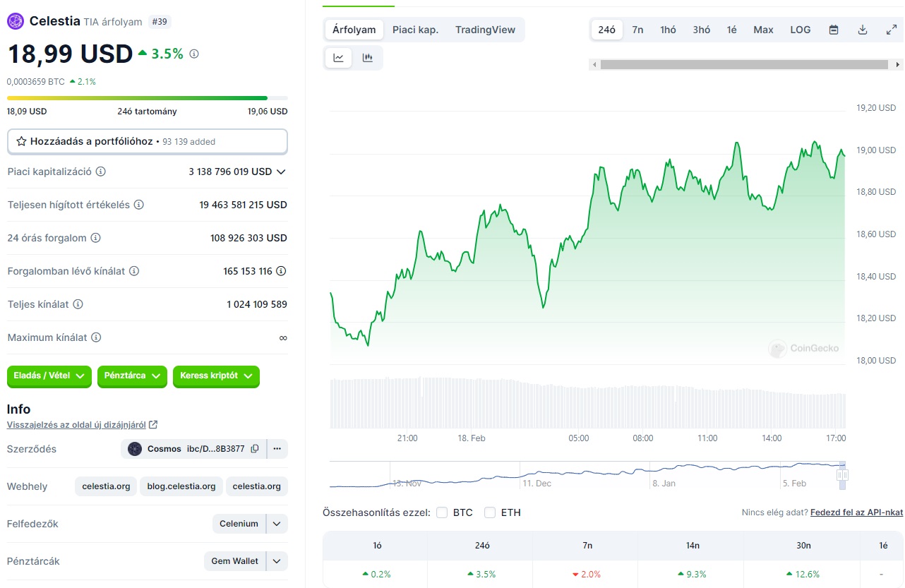Screen dimensions: 905x588
Task: Open the calendar date range picker
Action: (834, 30)
